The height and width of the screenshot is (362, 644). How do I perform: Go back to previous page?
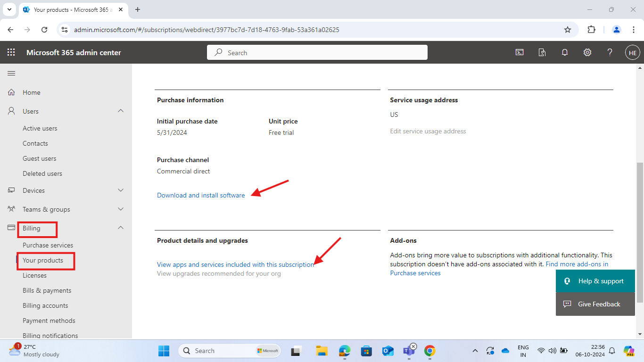tap(11, 30)
